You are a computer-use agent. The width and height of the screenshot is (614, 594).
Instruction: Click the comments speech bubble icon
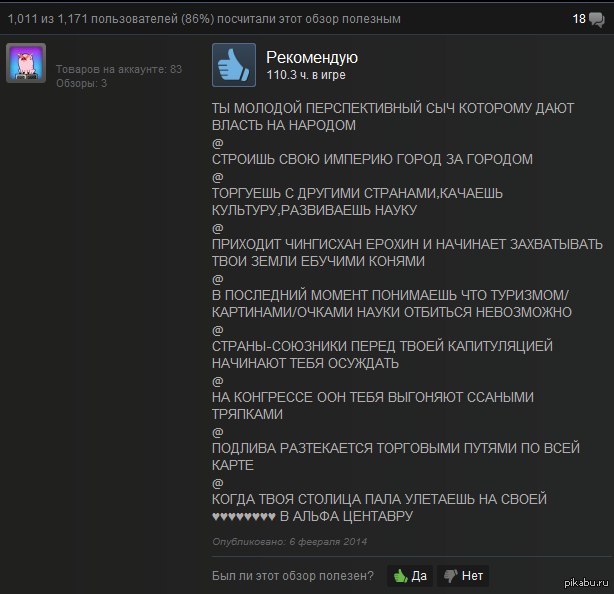coord(596,18)
